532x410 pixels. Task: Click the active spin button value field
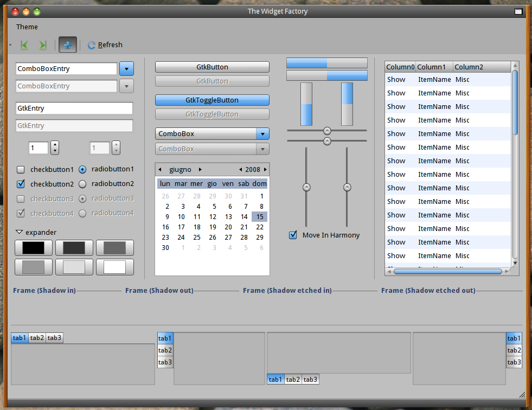[39, 148]
